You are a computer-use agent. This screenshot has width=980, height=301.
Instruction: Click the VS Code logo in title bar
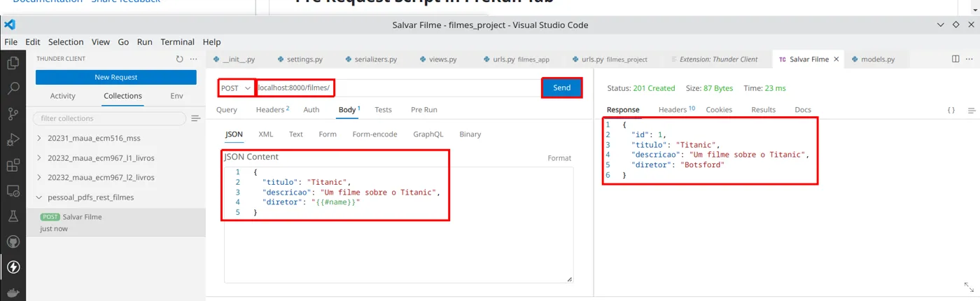(9, 24)
